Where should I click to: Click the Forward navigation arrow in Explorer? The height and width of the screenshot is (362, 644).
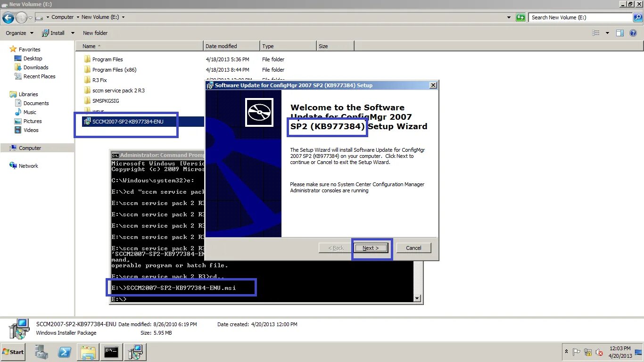(21, 17)
